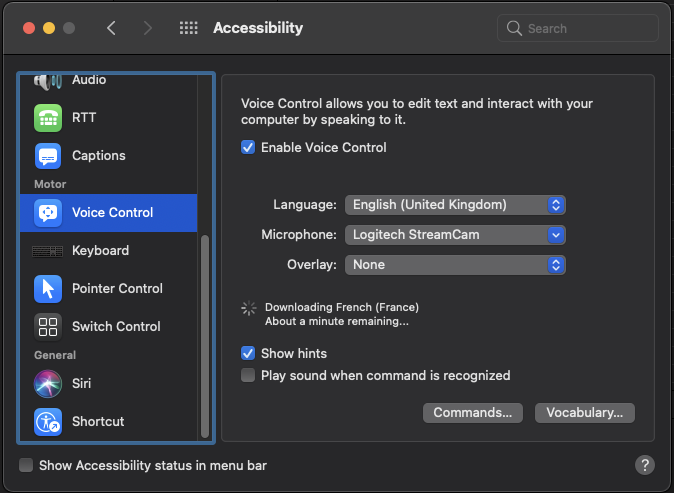Select the Captions icon in sidebar
The width and height of the screenshot is (674, 493).
pyautogui.click(x=48, y=156)
